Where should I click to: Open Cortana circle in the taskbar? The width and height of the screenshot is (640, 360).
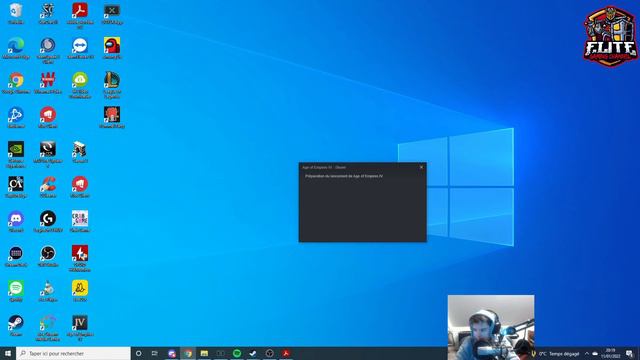tap(139, 353)
